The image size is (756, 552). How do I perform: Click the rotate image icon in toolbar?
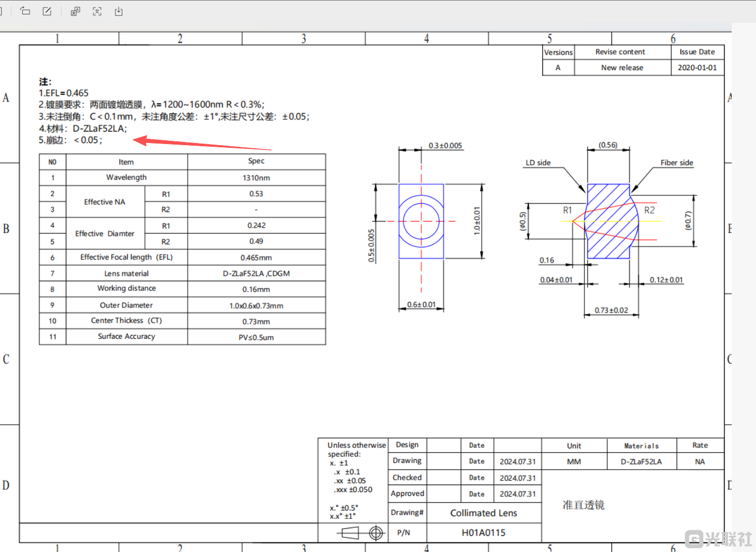point(25,11)
